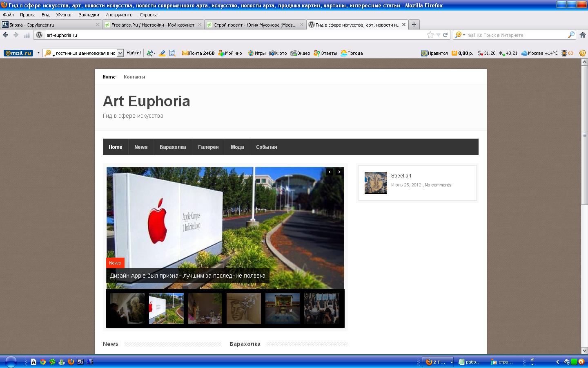Open a new tab with the plus button
Viewport: 588px width, 368px height.
(x=414, y=25)
